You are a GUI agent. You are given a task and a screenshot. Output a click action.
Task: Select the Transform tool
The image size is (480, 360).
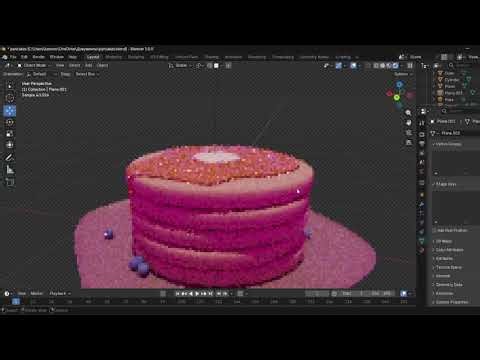pos(10,145)
